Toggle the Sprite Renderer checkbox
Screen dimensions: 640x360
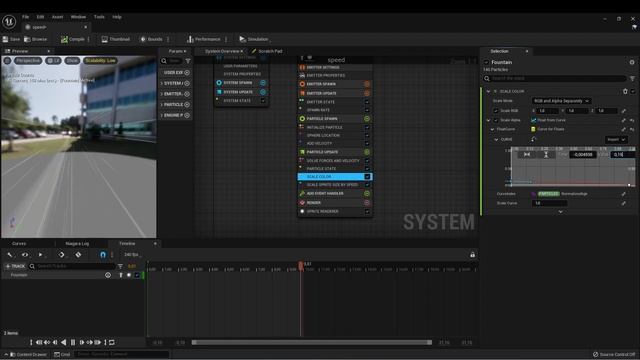click(x=367, y=211)
